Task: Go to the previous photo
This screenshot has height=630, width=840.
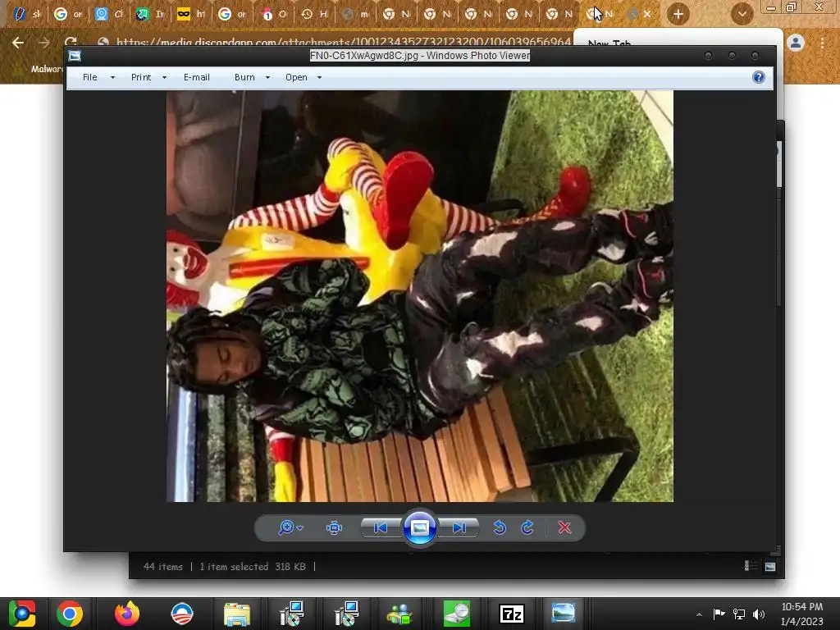Action: point(381,527)
